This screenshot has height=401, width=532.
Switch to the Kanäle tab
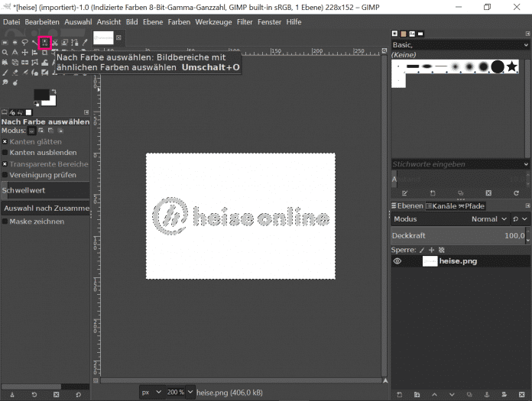[x=440, y=205]
